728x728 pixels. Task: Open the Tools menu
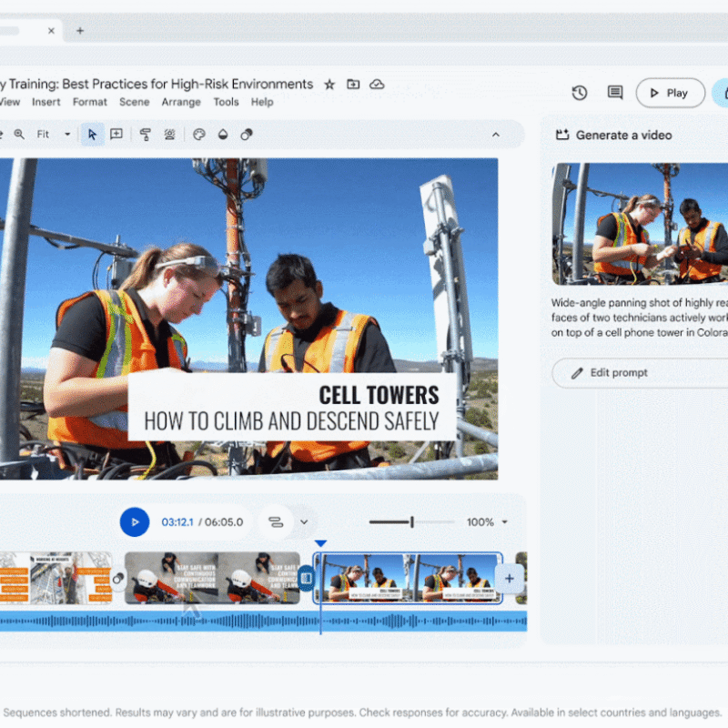(226, 102)
